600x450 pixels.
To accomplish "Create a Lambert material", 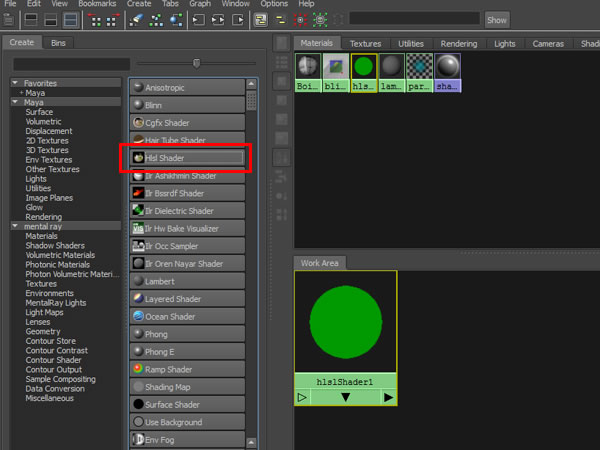I will coord(187,281).
